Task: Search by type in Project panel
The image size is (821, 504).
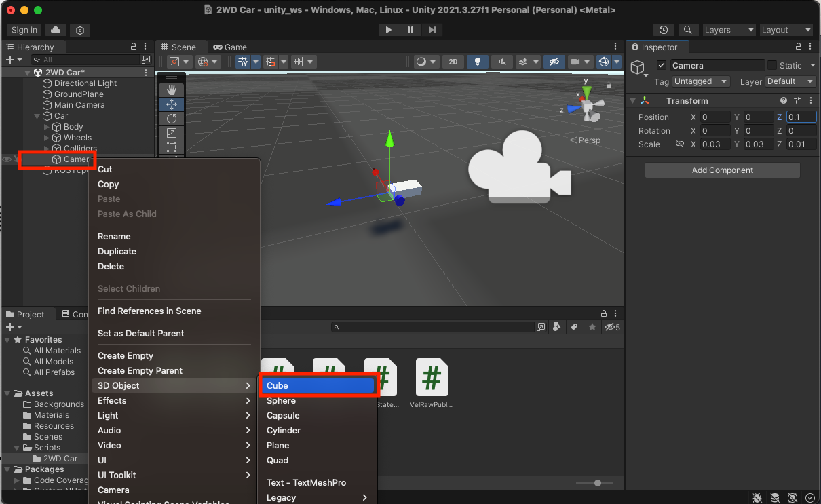Action: pyautogui.click(x=557, y=327)
